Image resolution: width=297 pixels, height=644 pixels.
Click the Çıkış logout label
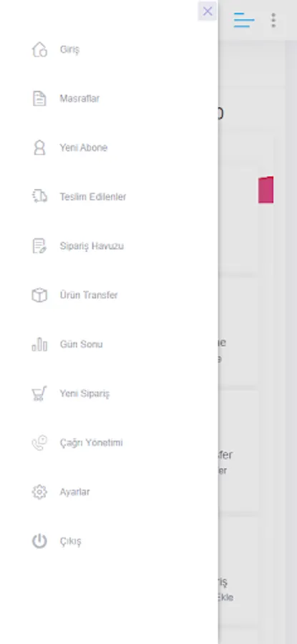click(x=71, y=542)
